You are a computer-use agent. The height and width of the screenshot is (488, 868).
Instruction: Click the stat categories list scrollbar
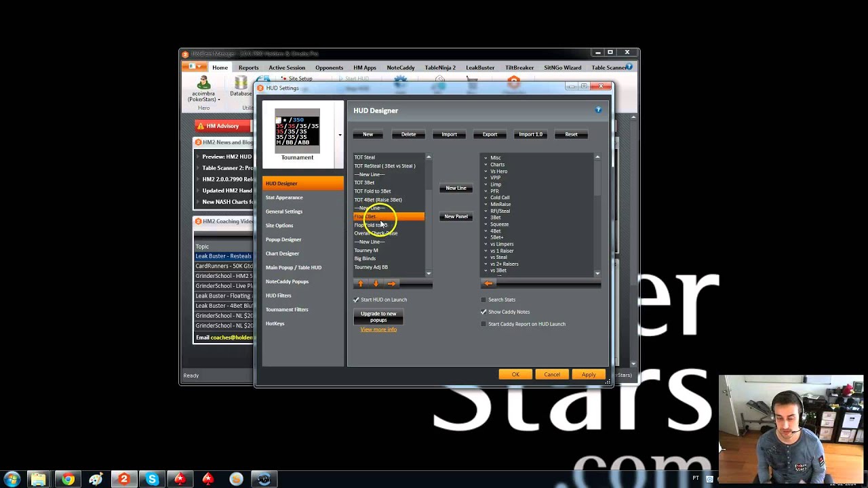pos(597,215)
